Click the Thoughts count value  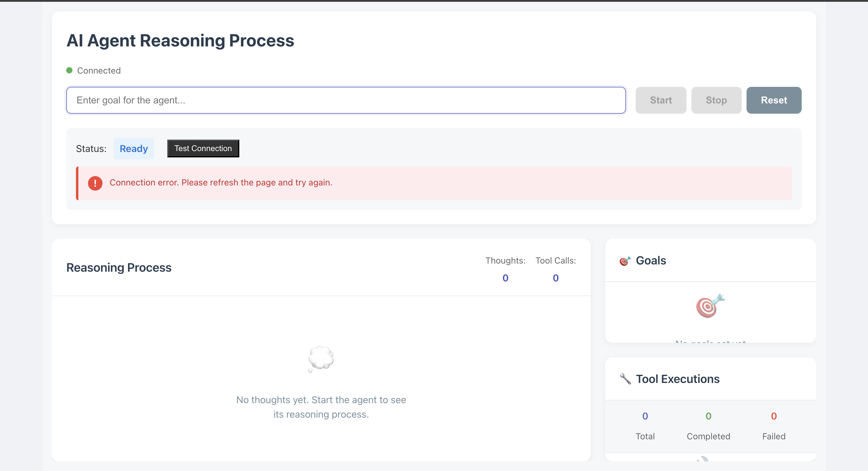[x=505, y=278]
